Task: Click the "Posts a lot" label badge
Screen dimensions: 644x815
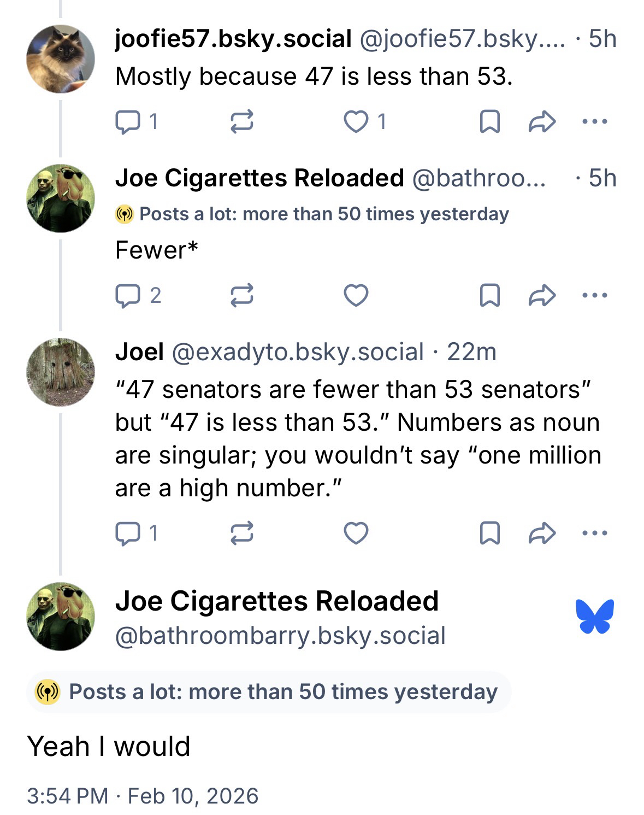Action: click(x=268, y=692)
